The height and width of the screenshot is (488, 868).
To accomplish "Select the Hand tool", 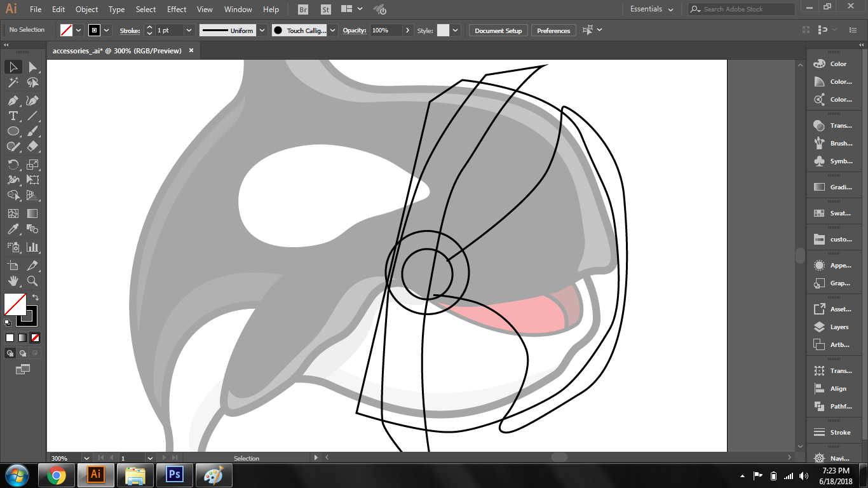I will click(13, 281).
